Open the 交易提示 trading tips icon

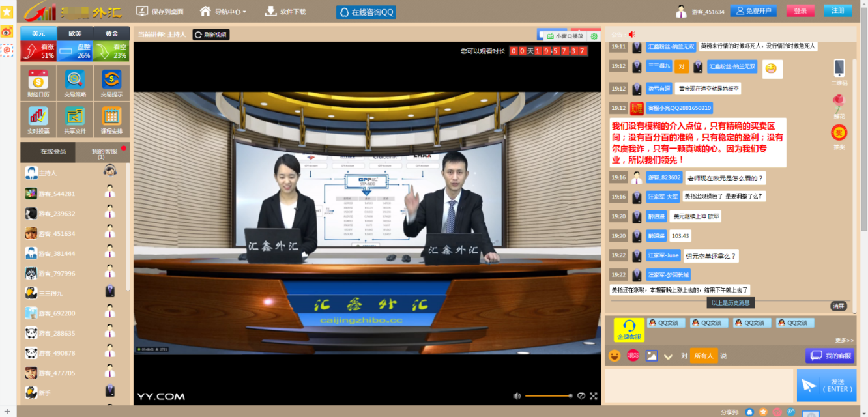111,84
